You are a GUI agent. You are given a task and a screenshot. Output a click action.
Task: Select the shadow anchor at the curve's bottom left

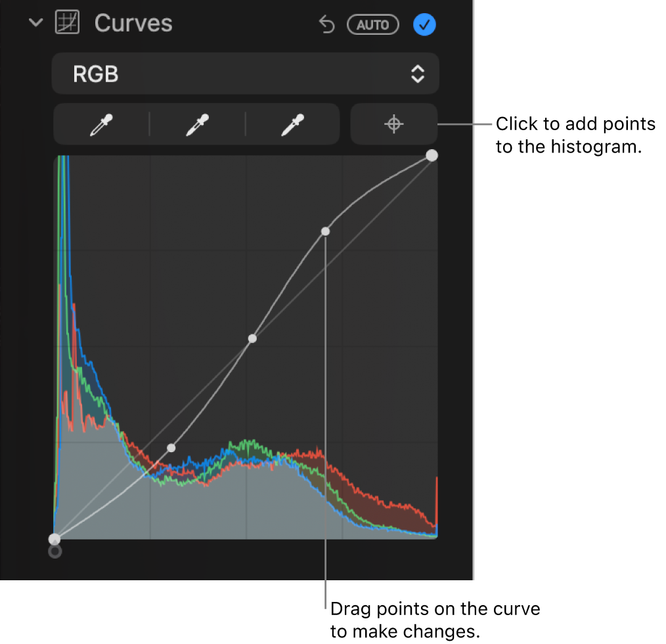click(x=55, y=539)
